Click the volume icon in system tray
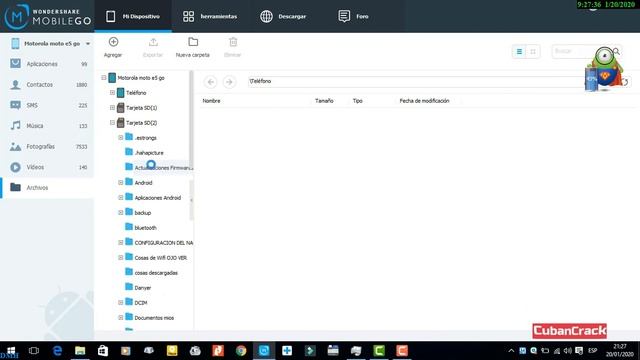The height and width of the screenshot is (360, 640). coord(568,351)
